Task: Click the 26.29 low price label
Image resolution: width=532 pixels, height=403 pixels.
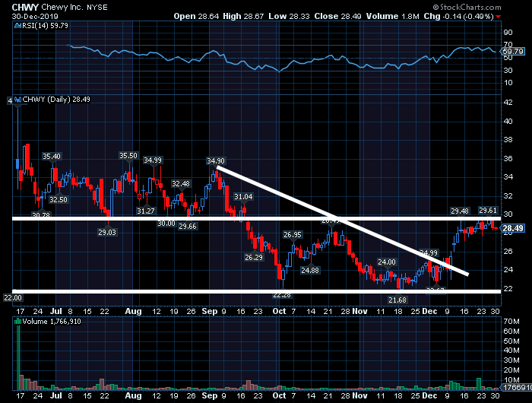Action: point(254,257)
